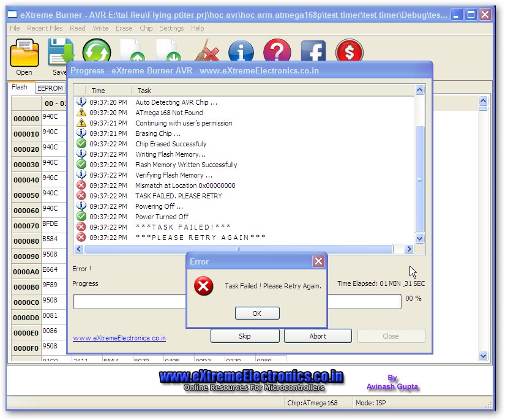Click the Chip Erase broom icon
505x420 pixels.
coord(206,51)
